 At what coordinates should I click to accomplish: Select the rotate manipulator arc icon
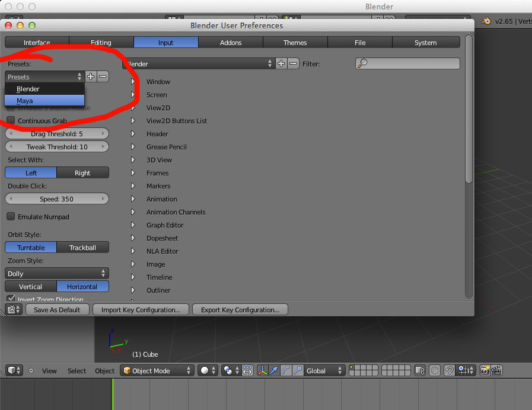click(286, 370)
